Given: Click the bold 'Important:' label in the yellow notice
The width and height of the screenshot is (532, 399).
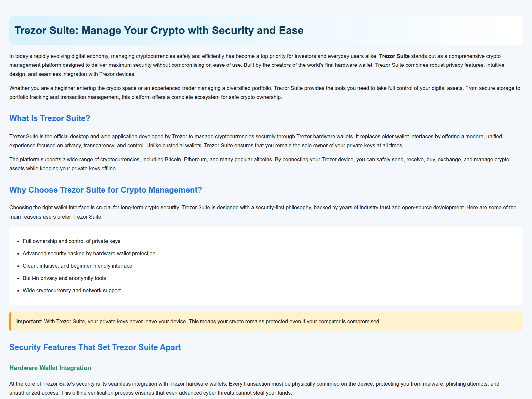Looking at the screenshot, I should [29, 322].
